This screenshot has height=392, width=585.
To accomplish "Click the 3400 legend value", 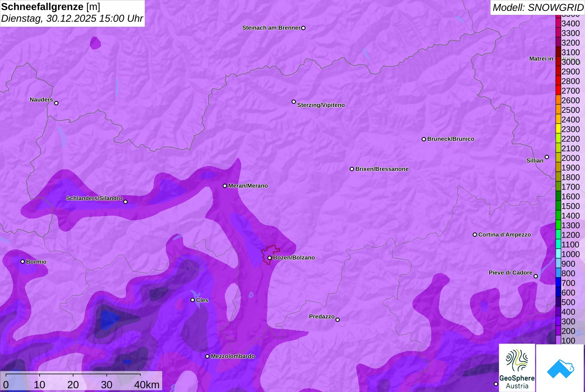I will 570,23.
